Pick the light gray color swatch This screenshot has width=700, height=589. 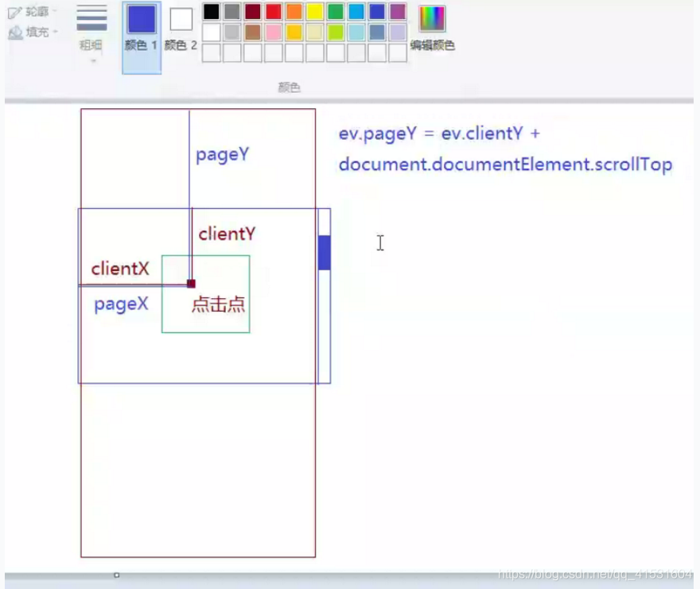click(x=232, y=32)
